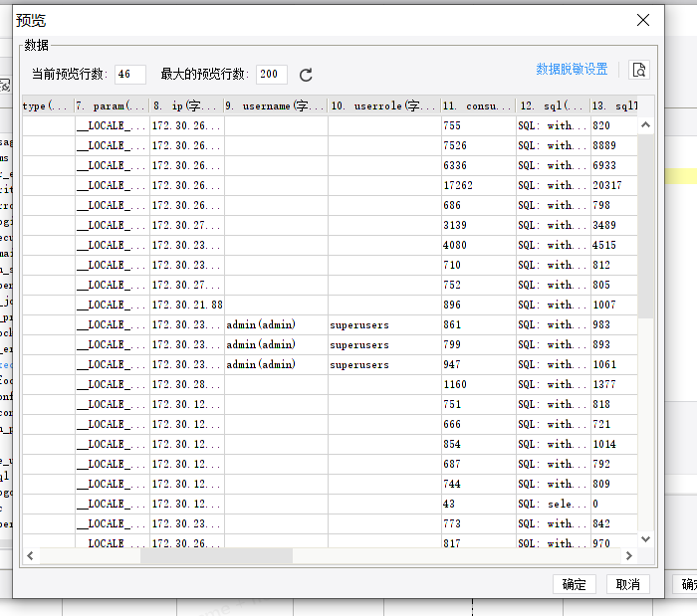Click admin(admin) in the row with 947
This screenshot has height=616, width=697.
click(277, 364)
